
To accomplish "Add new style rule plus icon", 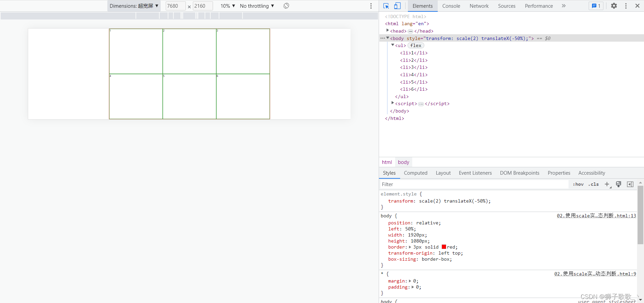I will pyautogui.click(x=607, y=184).
